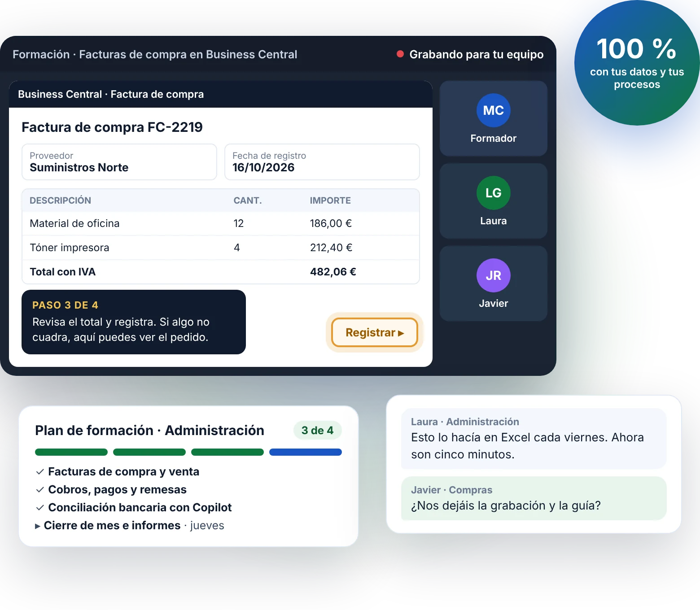The width and height of the screenshot is (700, 610).
Task: Click the PASO 3 DE 4 tooltip label
Action: coord(65,305)
